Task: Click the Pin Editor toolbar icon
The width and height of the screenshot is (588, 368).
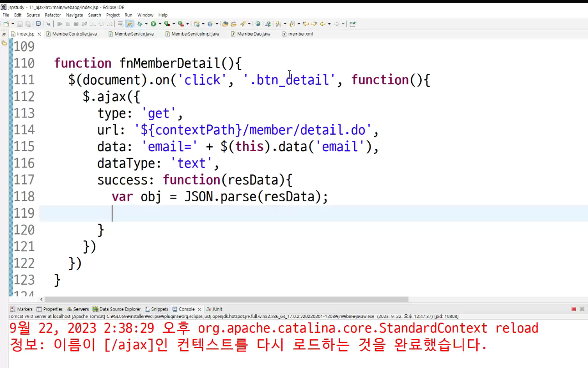Action: (352, 24)
